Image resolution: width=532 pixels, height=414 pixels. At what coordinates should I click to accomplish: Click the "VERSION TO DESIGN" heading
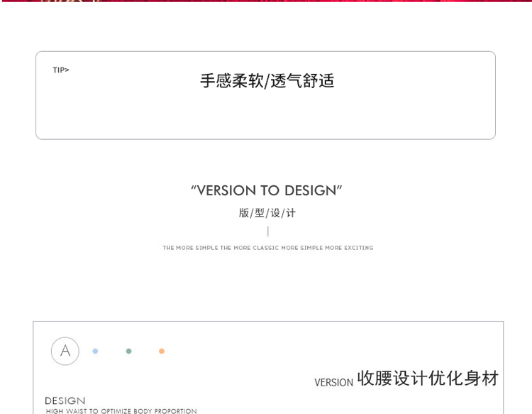[266, 190]
